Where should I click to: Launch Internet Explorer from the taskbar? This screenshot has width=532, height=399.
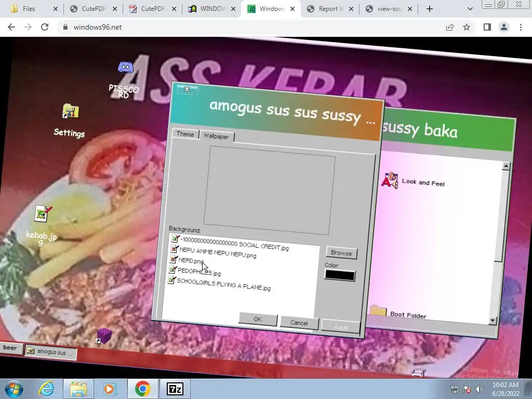(x=46, y=389)
